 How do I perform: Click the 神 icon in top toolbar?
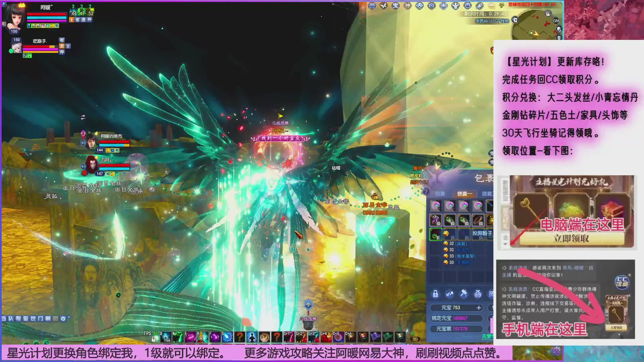407,6
